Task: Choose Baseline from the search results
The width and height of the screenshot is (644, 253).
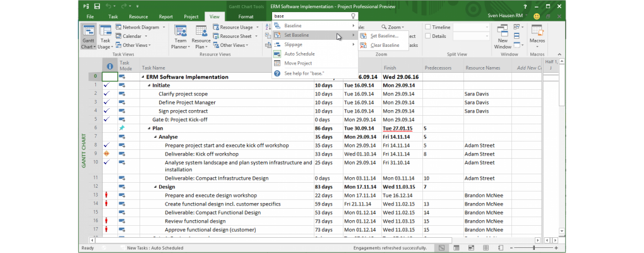Action: (x=314, y=26)
